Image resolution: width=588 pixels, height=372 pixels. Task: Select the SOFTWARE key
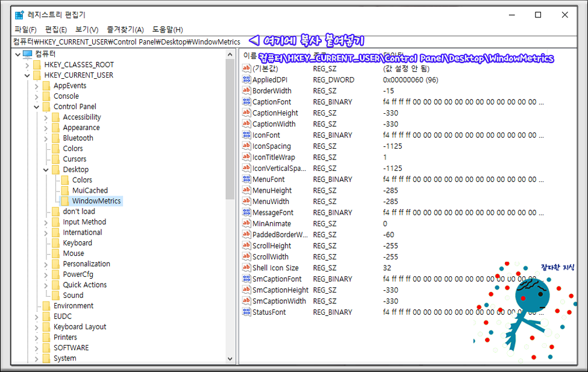(71, 348)
